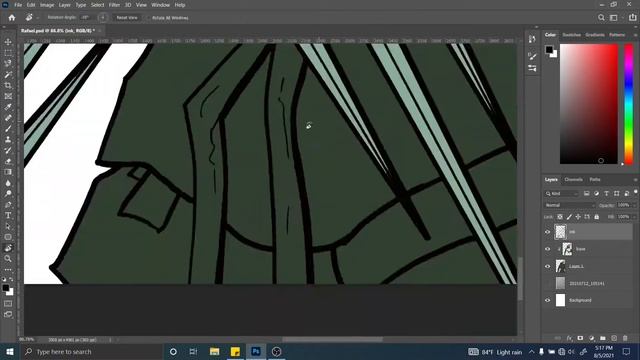640x360 pixels.
Task: Open the File menu
Action: [x=18, y=5]
